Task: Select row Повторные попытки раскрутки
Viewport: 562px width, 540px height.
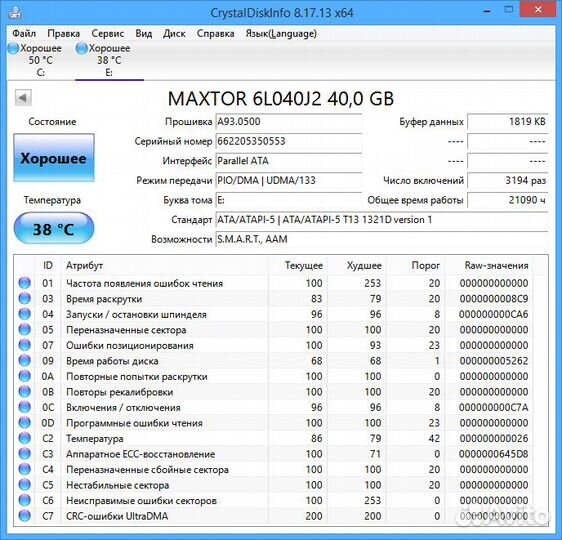Action: 274,376
